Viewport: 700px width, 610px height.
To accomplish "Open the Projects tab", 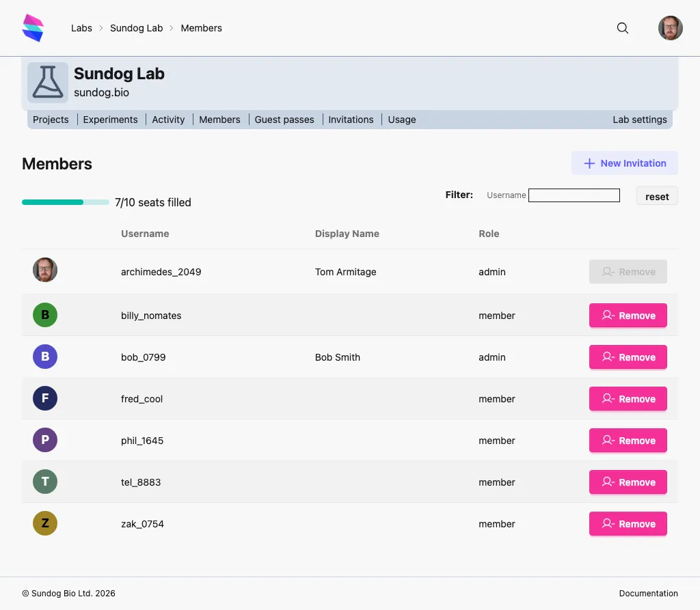I will 51,120.
